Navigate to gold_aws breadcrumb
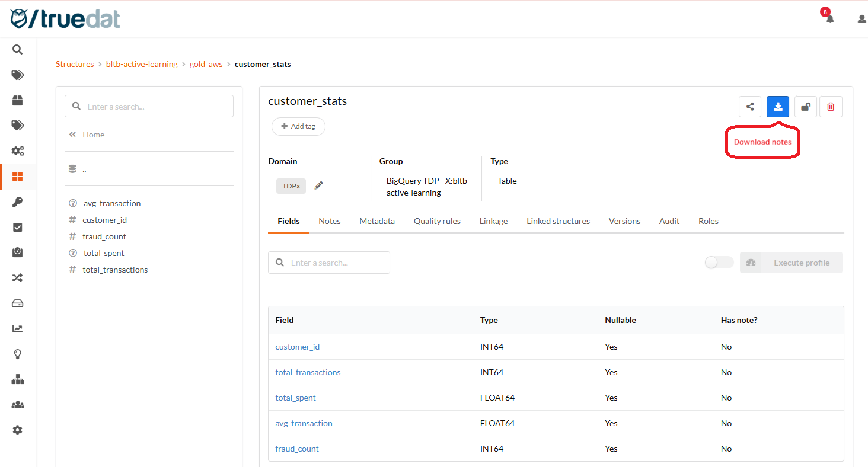This screenshot has height=467, width=868. click(206, 64)
